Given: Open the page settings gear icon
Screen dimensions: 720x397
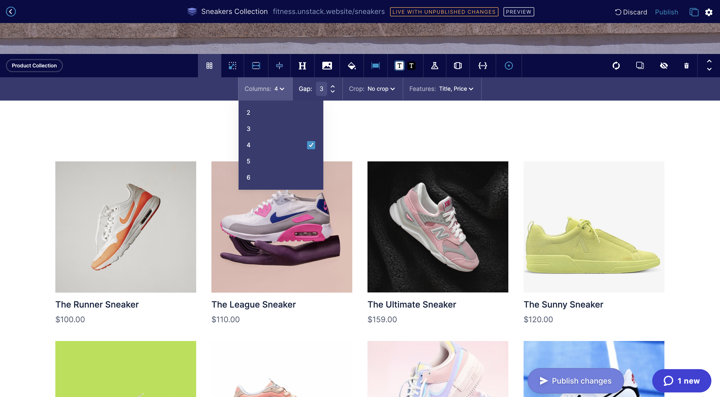Looking at the screenshot, I should tap(709, 12).
